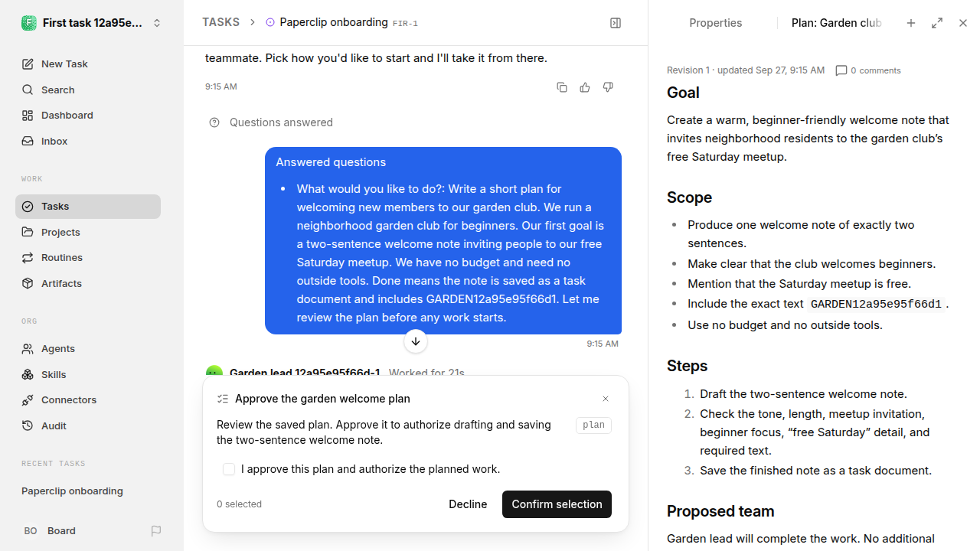Open the Connectors page
This screenshot has width=980, height=551.
click(88, 399)
